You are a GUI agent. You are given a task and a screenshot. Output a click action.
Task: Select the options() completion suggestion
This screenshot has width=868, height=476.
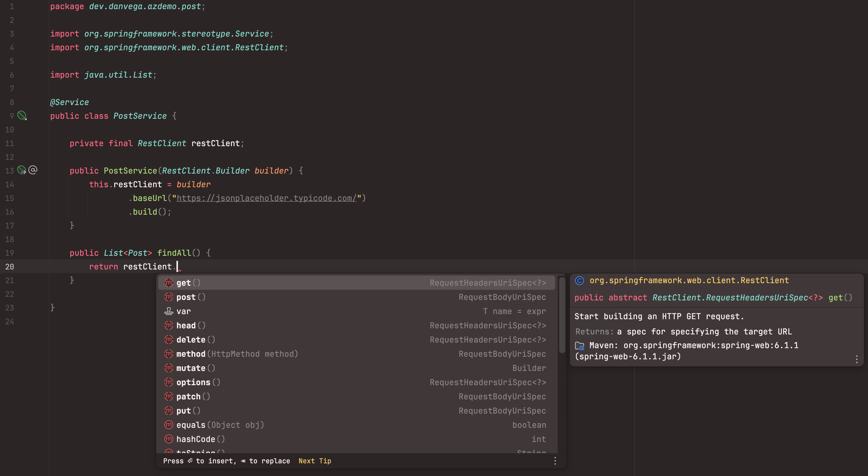pos(356,382)
